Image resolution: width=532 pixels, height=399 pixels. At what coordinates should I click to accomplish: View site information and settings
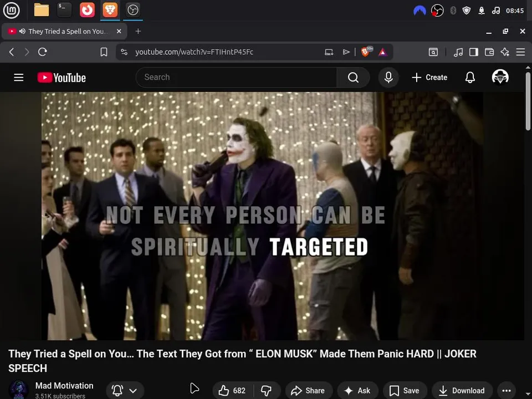[124, 52]
